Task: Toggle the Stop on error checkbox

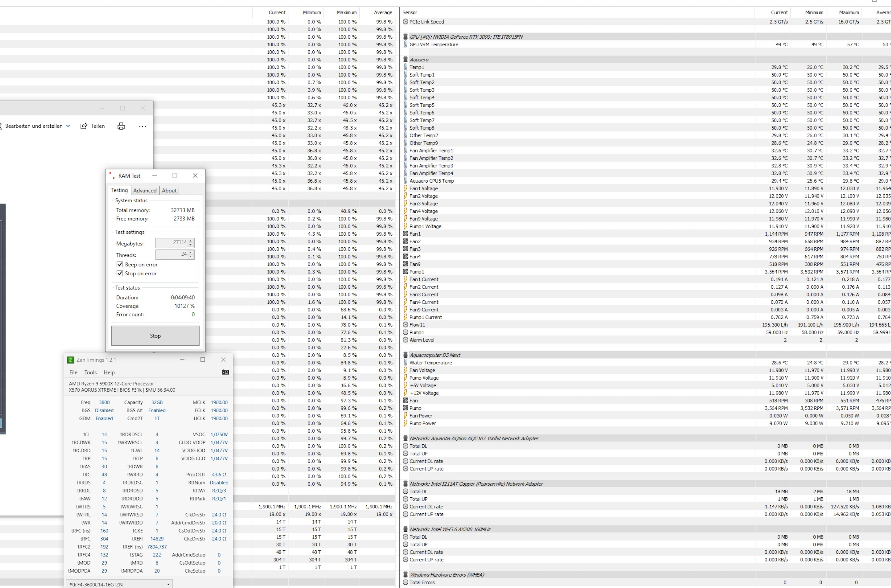Action: (x=120, y=274)
